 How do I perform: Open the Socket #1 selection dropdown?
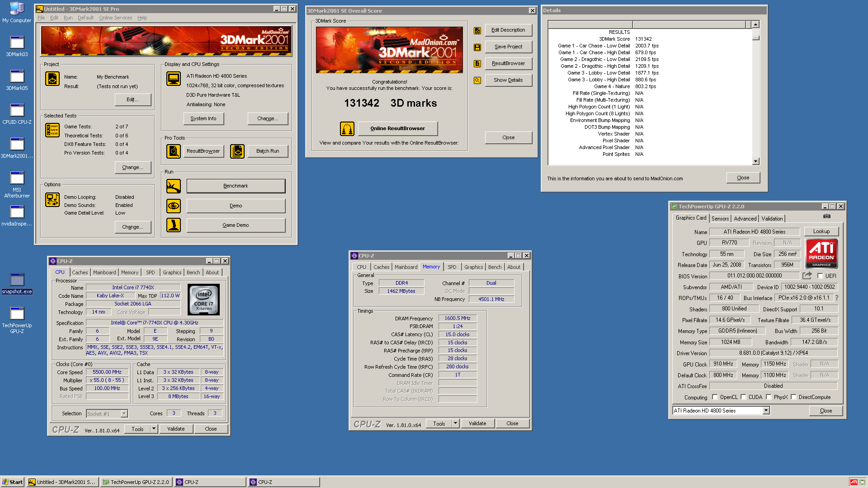click(x=124, y=413)
